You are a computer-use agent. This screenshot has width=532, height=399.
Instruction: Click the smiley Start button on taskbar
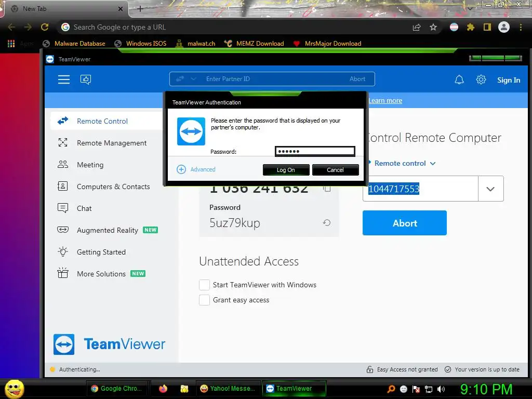pos(14,389)
